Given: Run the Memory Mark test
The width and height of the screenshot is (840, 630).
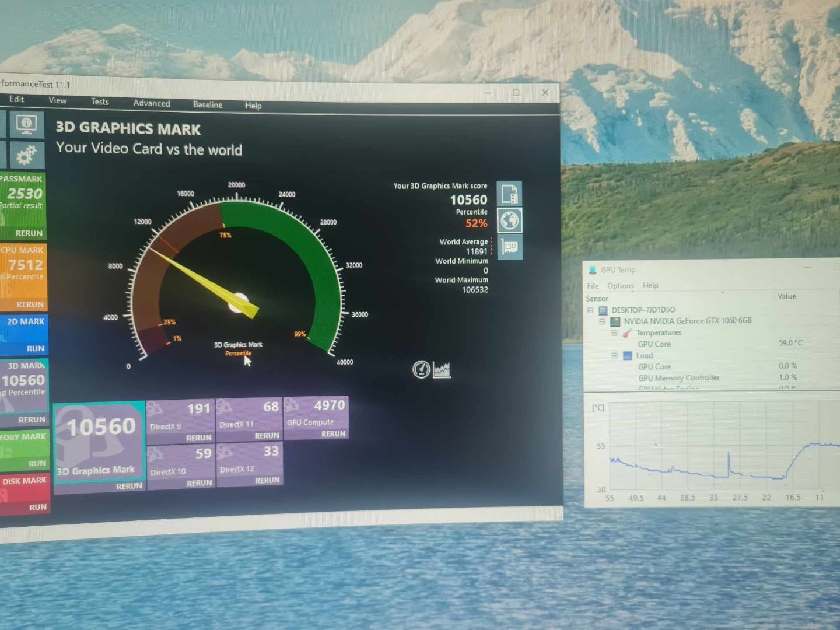Looking at the screenshot, I should coord(37,463).
